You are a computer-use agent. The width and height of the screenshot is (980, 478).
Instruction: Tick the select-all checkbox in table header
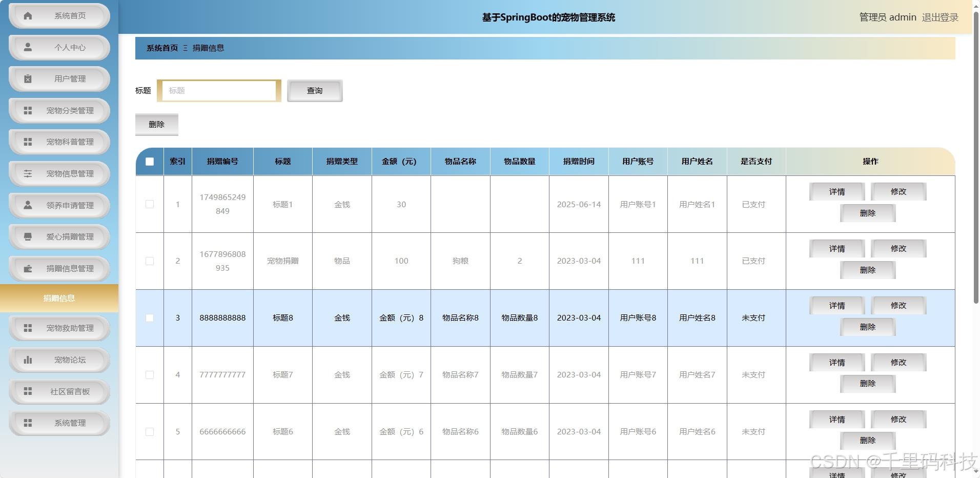150,162
